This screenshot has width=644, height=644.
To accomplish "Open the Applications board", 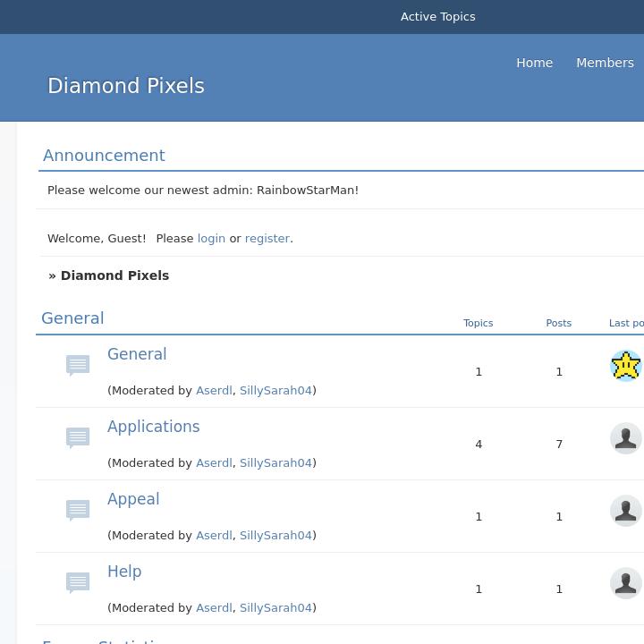I will click(153, 427).
